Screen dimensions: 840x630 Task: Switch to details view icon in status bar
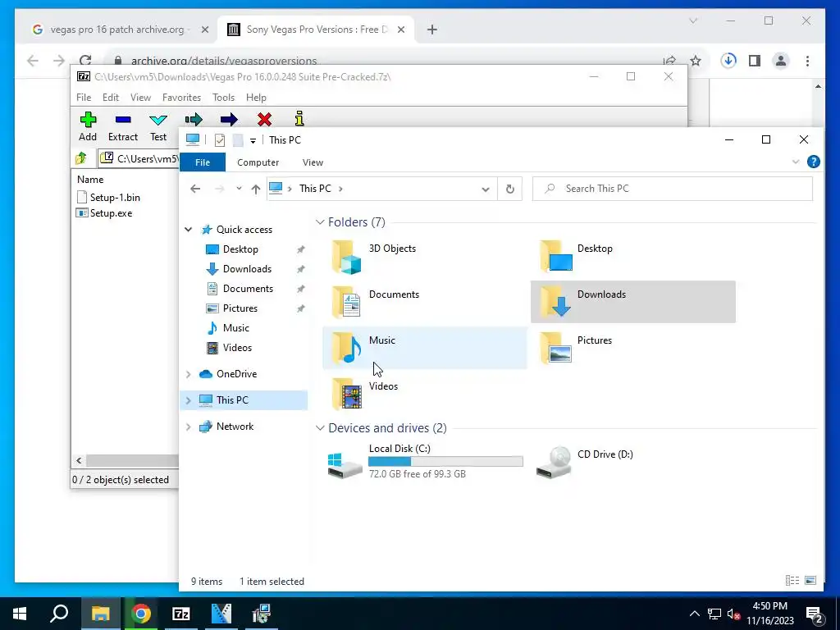point(792,581)
